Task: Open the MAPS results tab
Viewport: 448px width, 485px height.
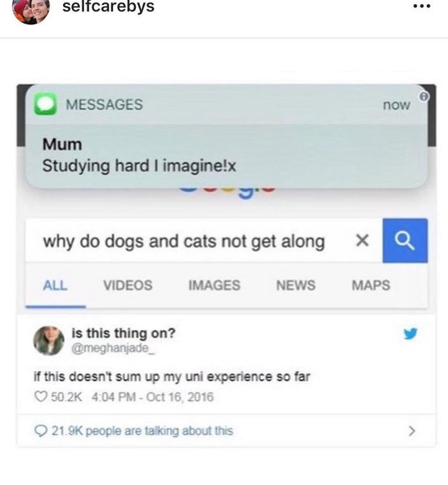Action: [x=371, y=285]
